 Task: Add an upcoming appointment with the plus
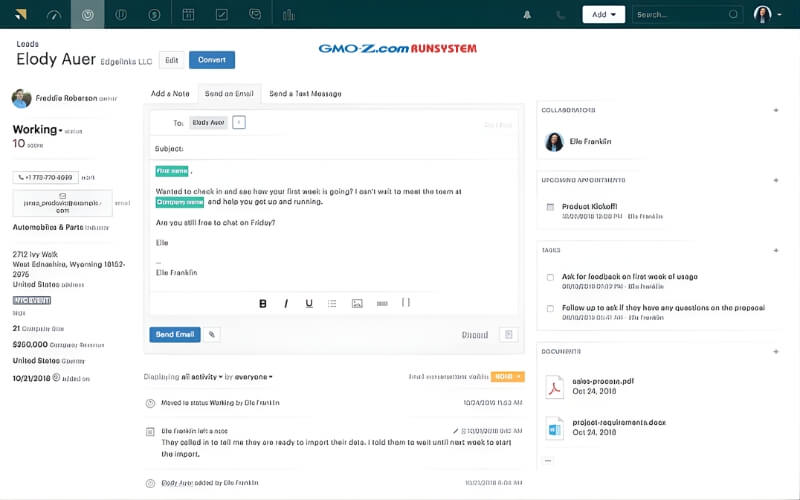[776, 180]
